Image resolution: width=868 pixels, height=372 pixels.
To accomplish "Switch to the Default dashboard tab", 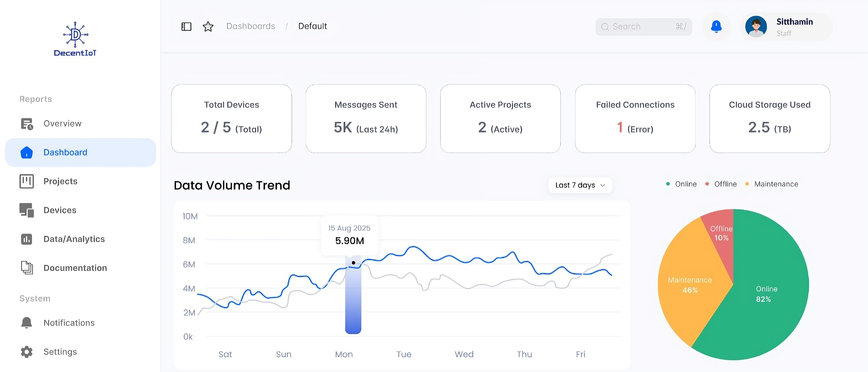I will point(312,26).
